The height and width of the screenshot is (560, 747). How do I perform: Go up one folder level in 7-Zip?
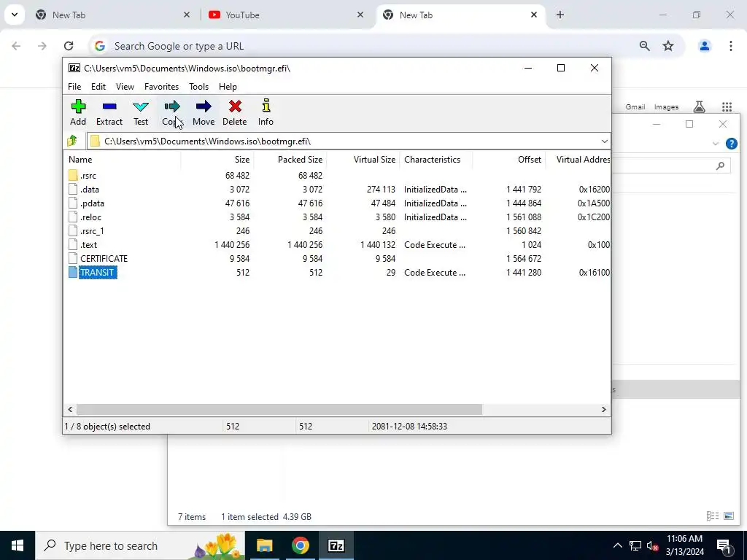coord(72,141)
